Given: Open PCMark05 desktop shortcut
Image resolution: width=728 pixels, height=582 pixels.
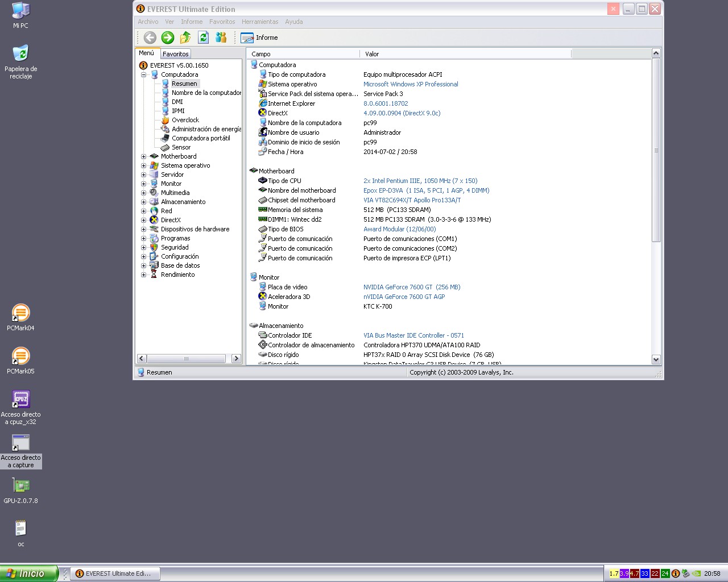Looking at the screenshot, I should click(x=20, y=360).
